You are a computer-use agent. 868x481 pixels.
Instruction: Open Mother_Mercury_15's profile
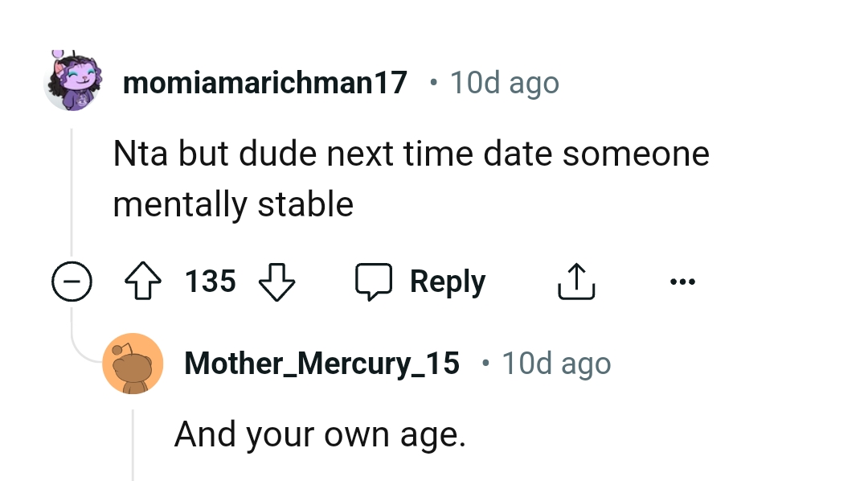coord(321,363)
